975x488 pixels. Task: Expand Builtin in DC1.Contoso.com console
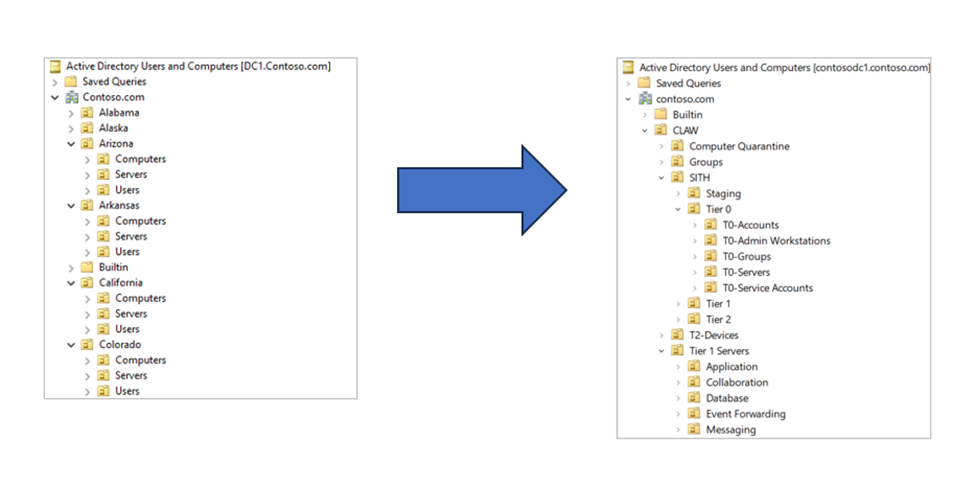point(71,268)
